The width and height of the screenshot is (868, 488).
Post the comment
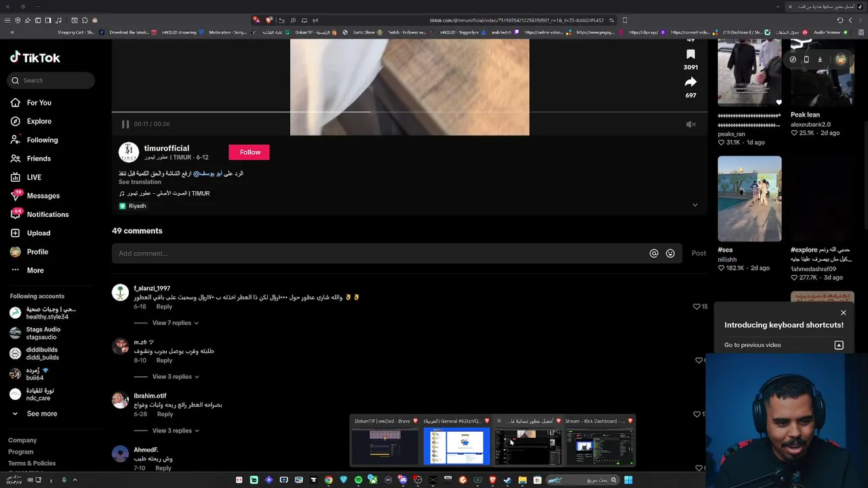coord(698,253)
